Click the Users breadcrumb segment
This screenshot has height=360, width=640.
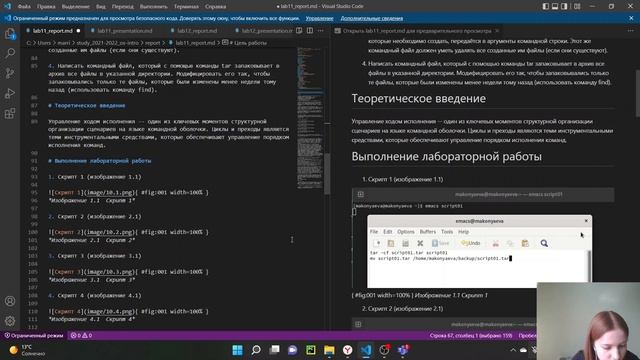click(x=44, y=43)
